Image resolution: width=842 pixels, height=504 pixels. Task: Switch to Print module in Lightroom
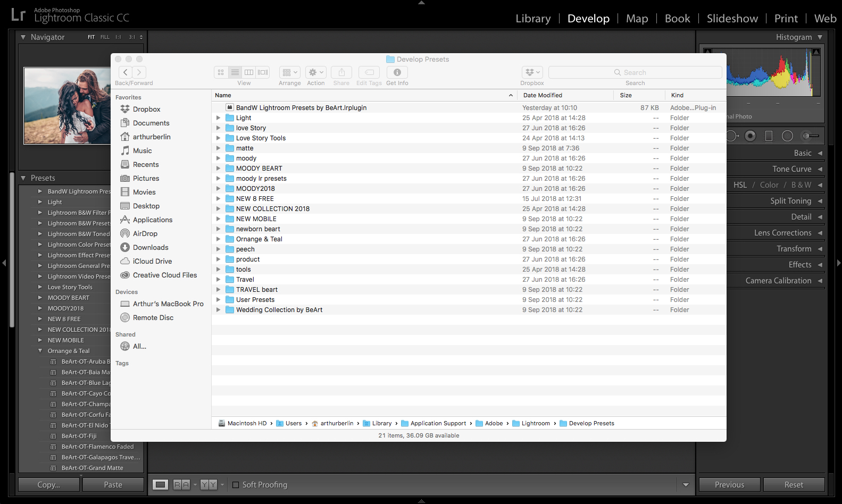[x=786, y=19]
